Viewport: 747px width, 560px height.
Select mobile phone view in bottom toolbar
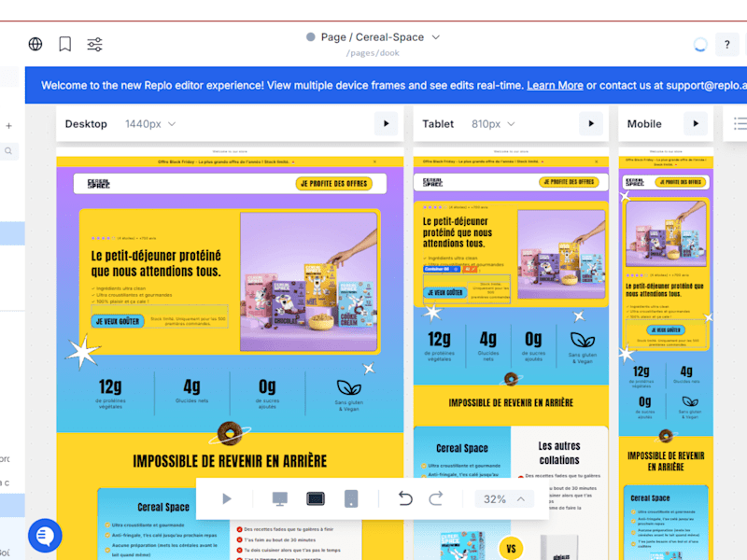351,498
